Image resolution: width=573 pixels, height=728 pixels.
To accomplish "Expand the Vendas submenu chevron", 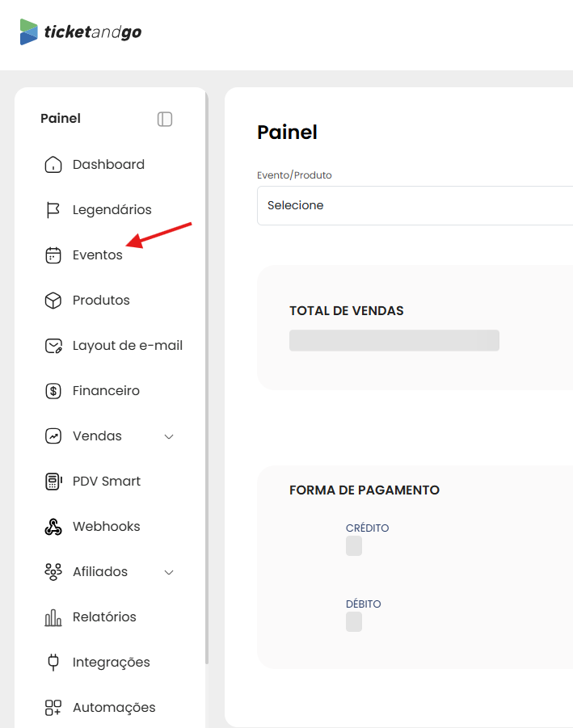I will (x=169, y=436).
